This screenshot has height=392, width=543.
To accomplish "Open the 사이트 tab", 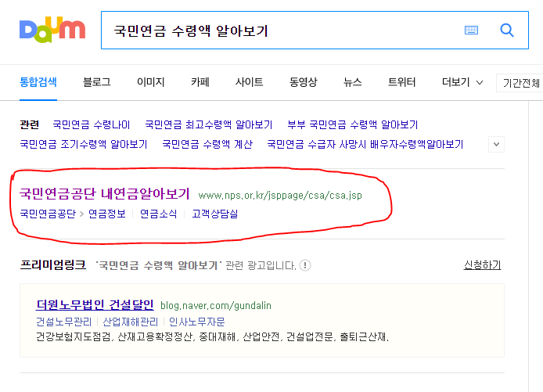I will [x=250, y=82].
